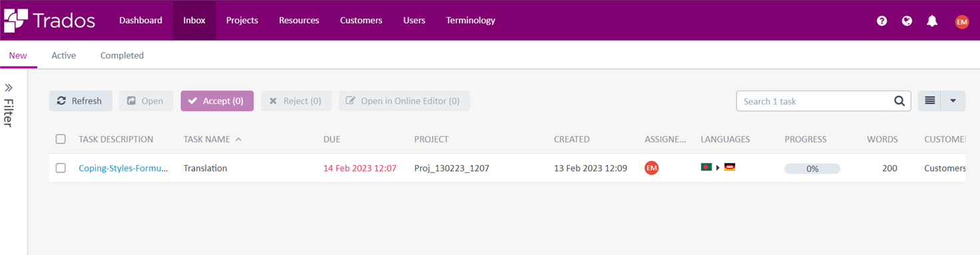Click the Languages column header
Image resolution: width=980 pixels, height=255 pixels.
[725, 139]
